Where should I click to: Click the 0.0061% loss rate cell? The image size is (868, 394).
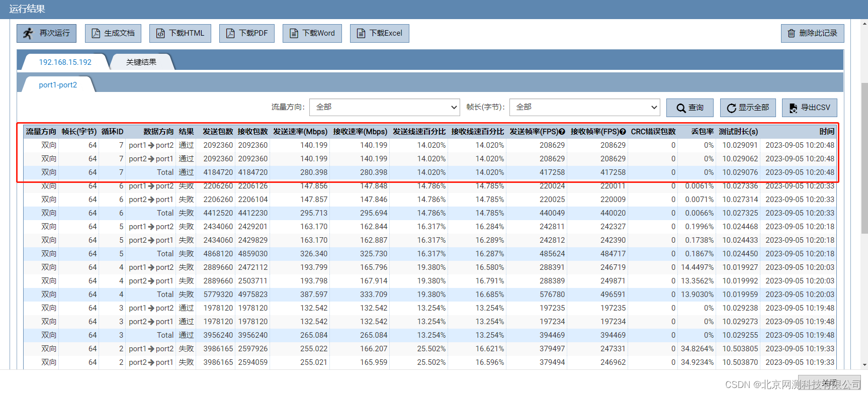pos(700,186)
